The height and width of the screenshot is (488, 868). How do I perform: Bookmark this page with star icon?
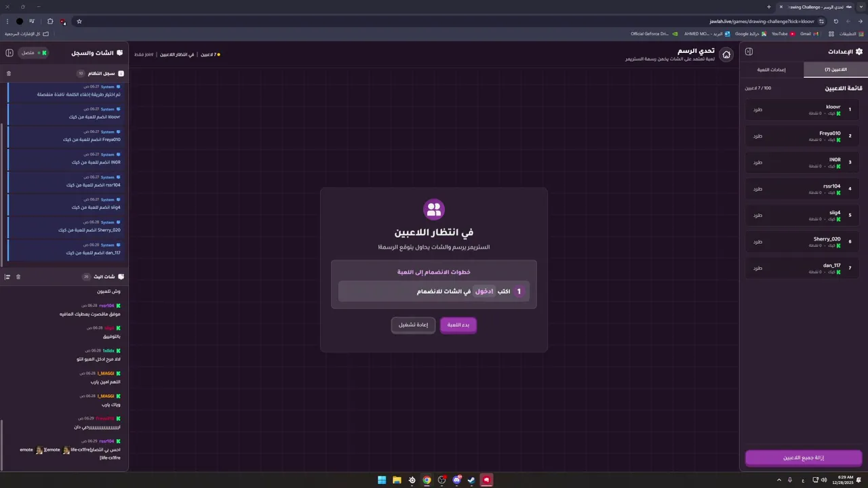coord(79,21)
